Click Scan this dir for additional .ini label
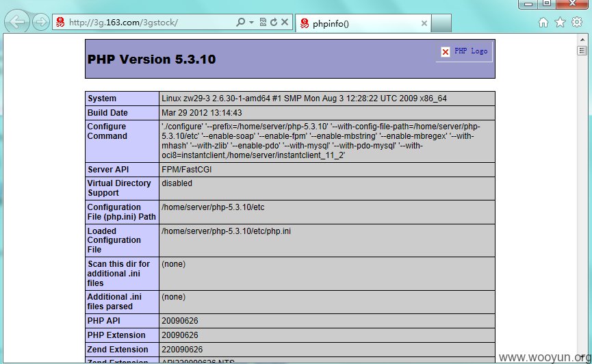 pos(118,274)
